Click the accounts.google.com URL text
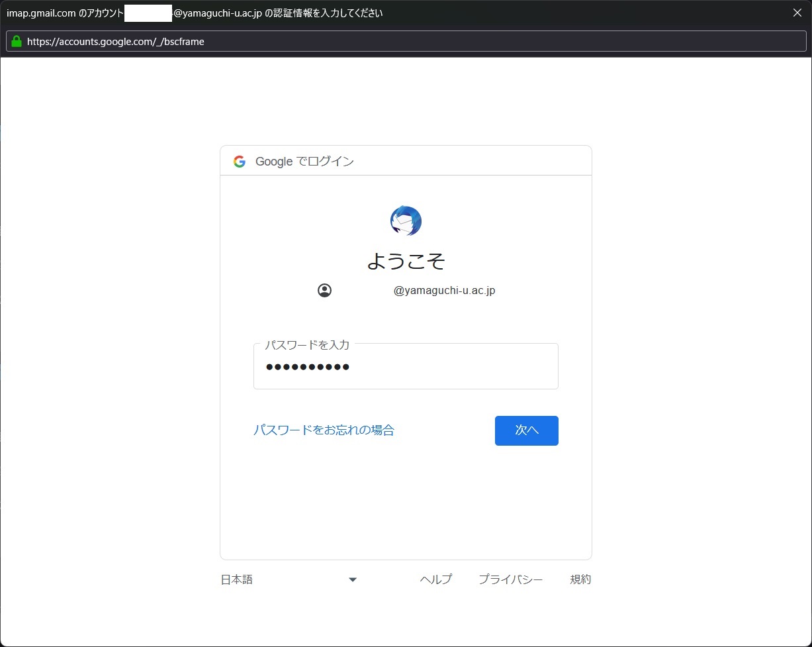 (116, 41)
